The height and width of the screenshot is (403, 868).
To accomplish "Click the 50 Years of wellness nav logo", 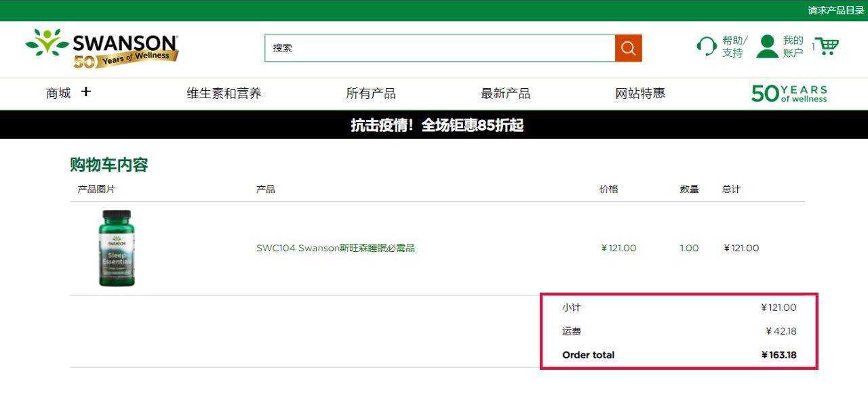I will click(789, 93).
